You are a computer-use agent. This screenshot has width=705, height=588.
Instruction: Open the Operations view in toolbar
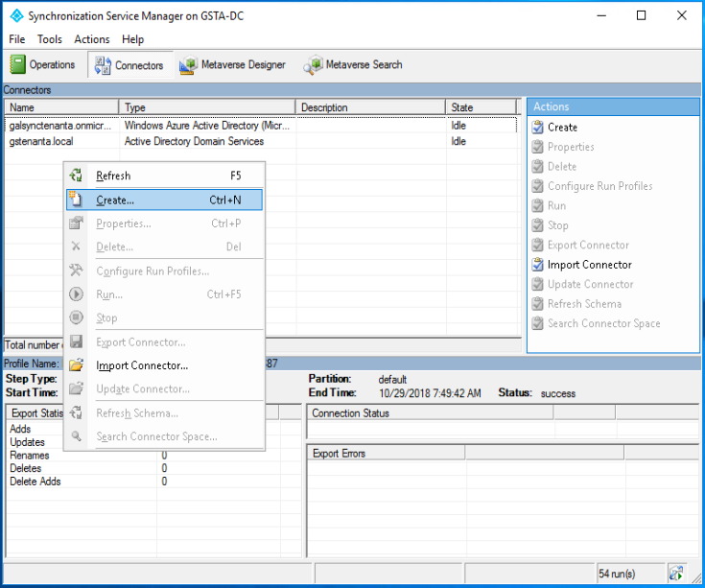[x=43, y=65]
